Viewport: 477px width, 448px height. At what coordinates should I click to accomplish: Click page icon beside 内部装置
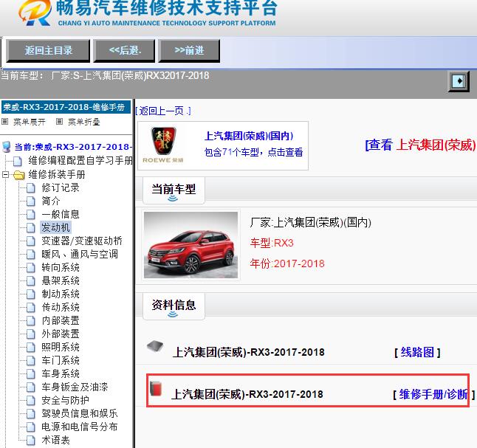(x=31, y=320)
